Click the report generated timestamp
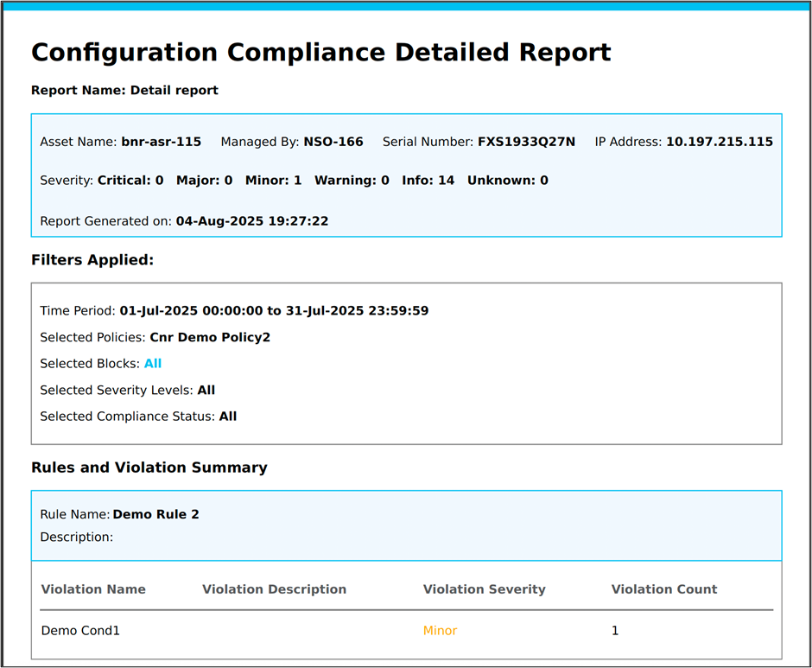812x668 pixels. click(251, 221)
